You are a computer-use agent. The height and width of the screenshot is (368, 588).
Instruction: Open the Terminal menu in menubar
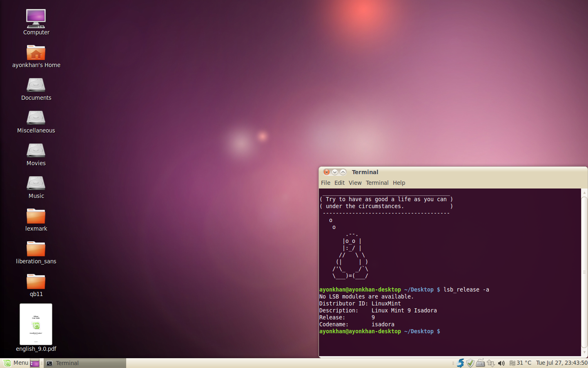377,183
